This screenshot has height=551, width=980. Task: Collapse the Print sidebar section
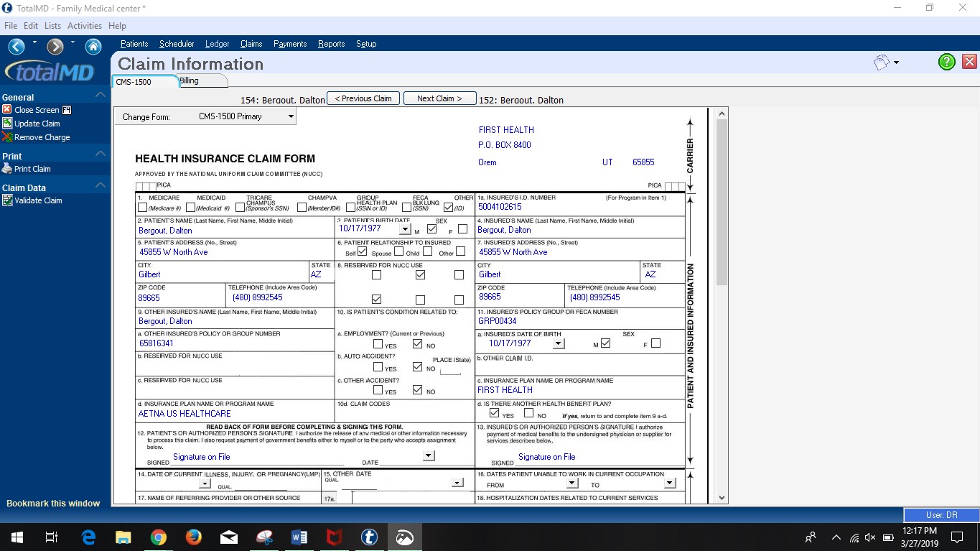101,153
